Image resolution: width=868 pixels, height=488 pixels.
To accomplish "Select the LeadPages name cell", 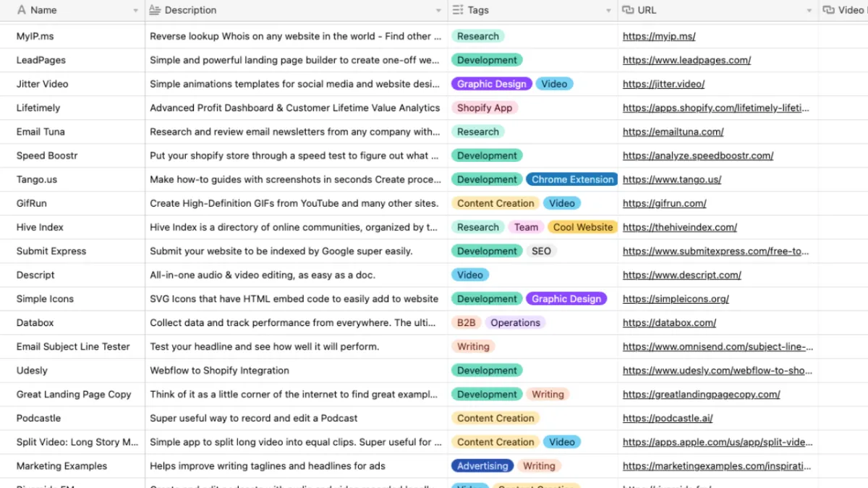I will point(72,60).
